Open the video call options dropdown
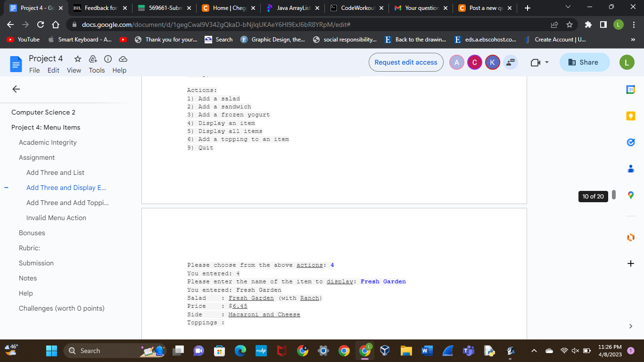The height and width of the screenshot is (362, 644). pyautogui.click(x=547, y=62)
